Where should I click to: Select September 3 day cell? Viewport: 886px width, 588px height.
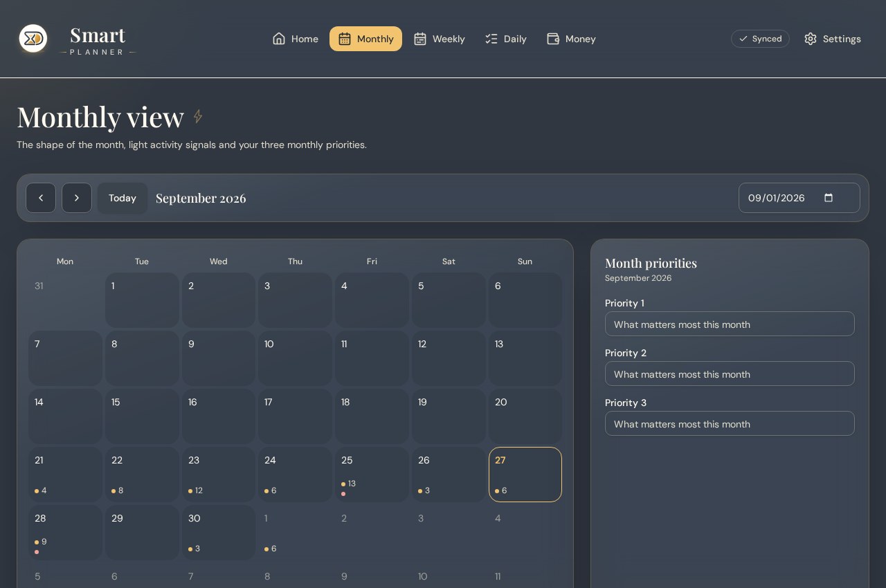296,300
